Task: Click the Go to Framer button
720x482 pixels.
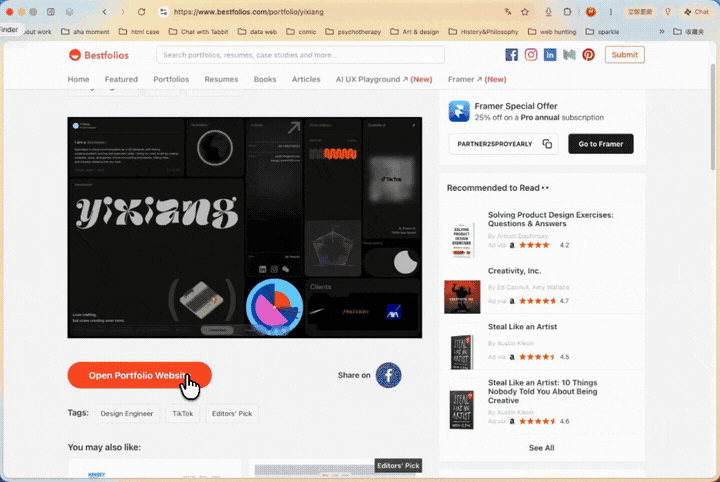Action: tap(601, 144)
